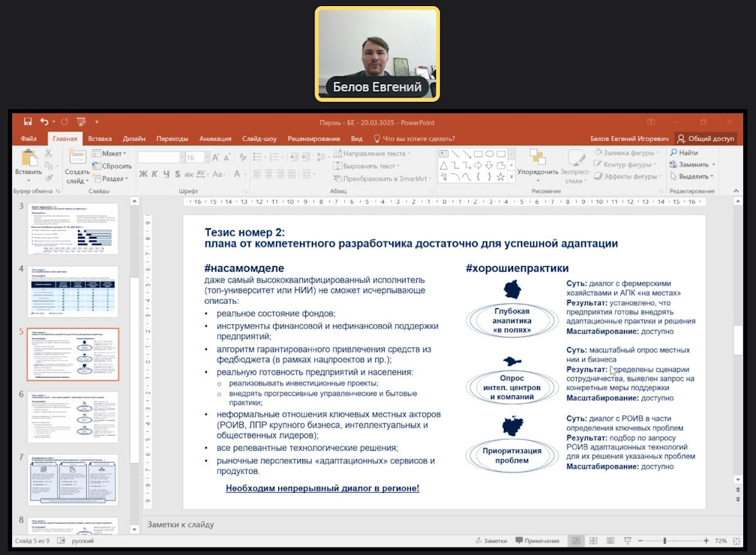Select the rectangle shape in shapes gallery
The height and width of the screenshot is (555, 756).
tap(478, 154)
